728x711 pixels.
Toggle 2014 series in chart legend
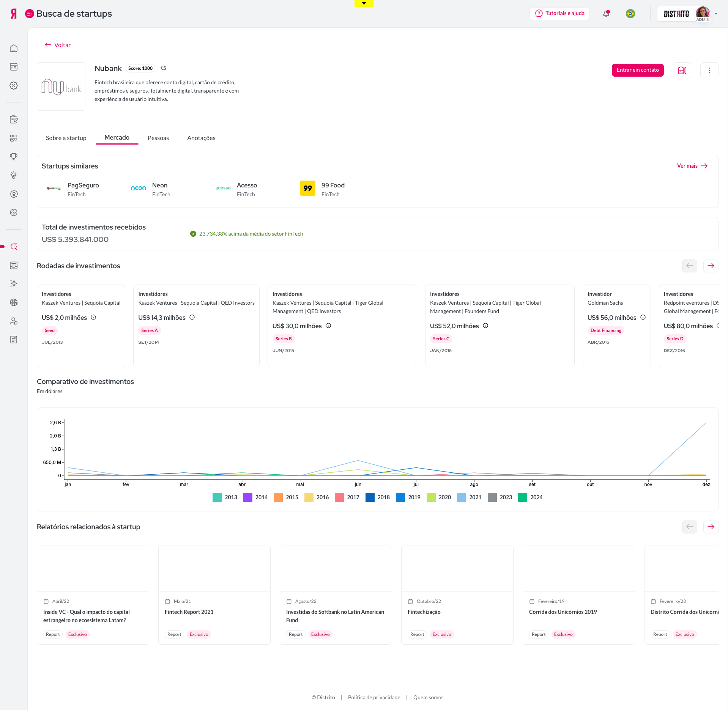tap(255, 497)
